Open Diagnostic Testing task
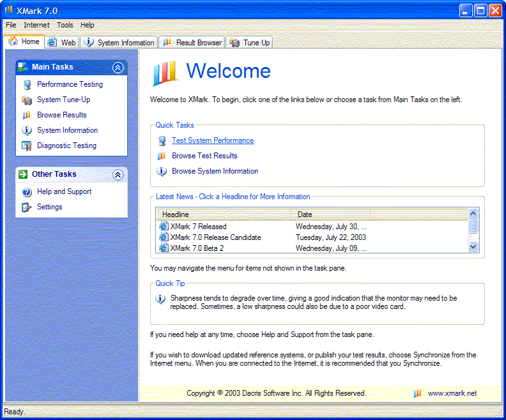The width and height of the screenshot is (506, 420). pyautogui.click(x=67, y=146)
